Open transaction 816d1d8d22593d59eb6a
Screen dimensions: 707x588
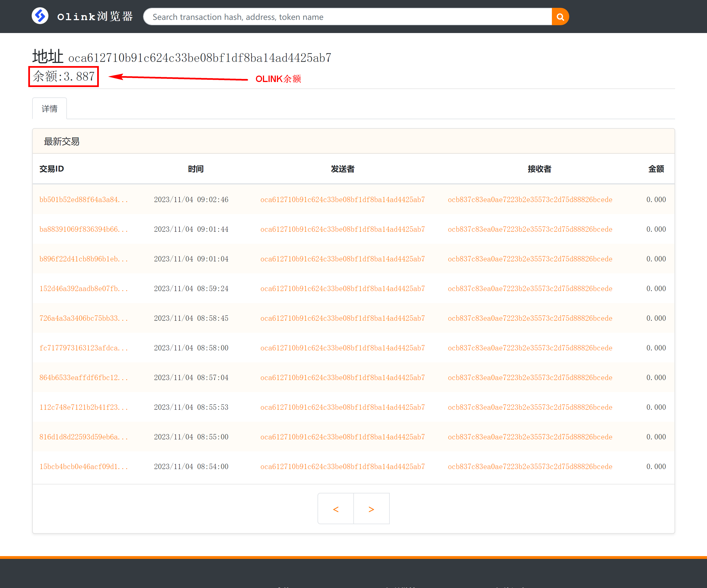click(x=83, y=437)
